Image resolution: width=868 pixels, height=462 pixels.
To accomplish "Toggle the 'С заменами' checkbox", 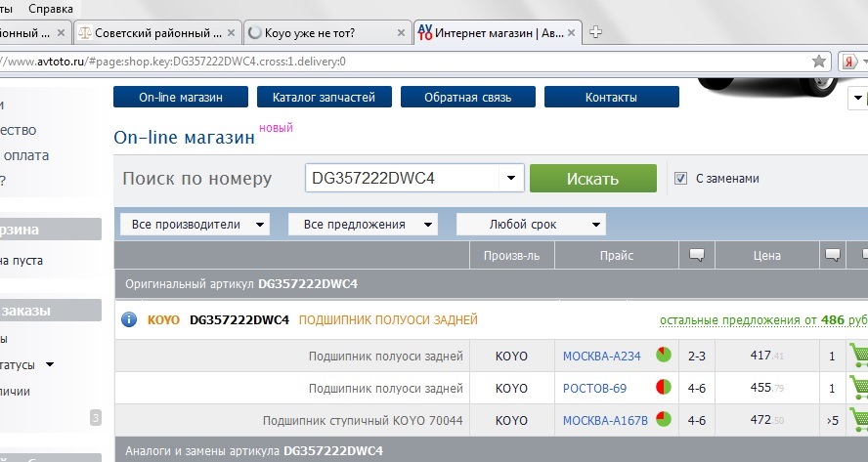I will pos(681,179).
